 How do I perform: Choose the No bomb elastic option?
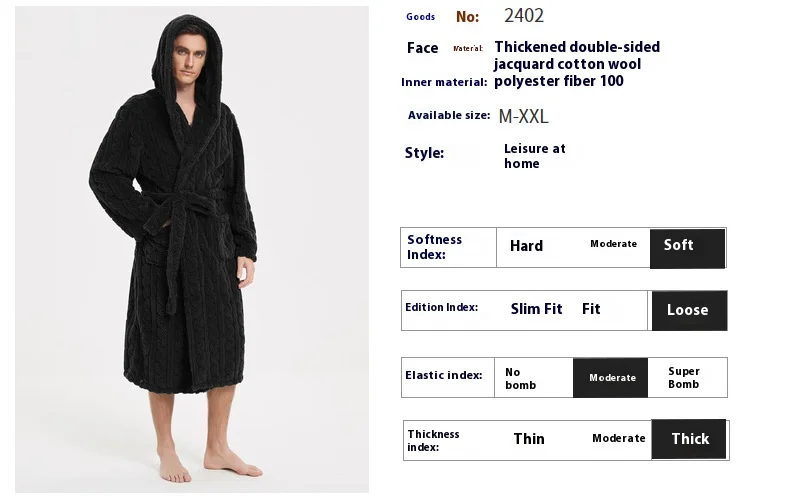point(520,379)
